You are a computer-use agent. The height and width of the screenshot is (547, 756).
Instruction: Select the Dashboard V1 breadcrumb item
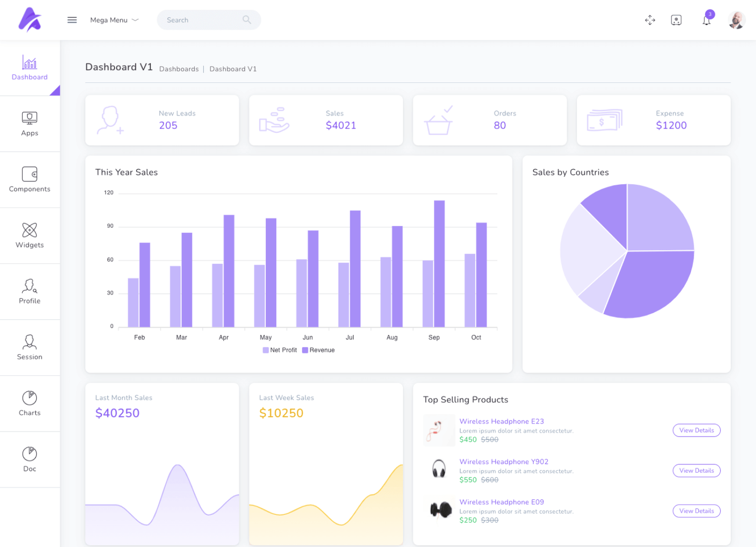click(x=233, y=69)
